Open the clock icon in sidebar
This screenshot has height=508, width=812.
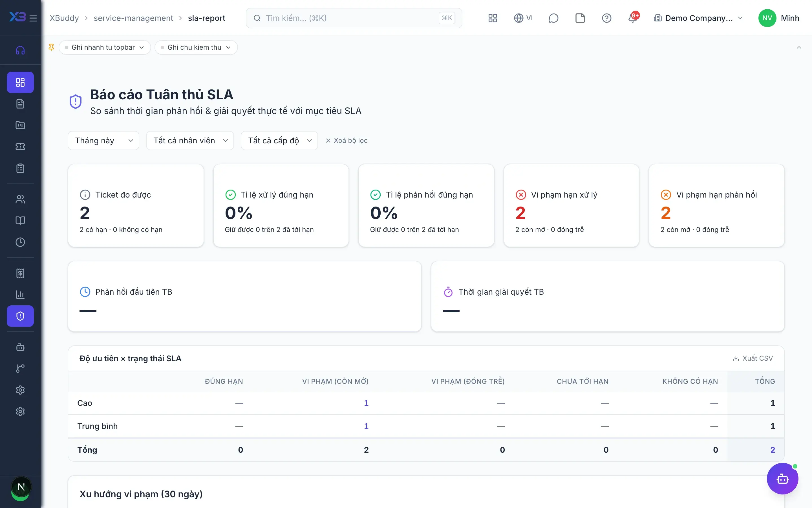click(20, 242)
